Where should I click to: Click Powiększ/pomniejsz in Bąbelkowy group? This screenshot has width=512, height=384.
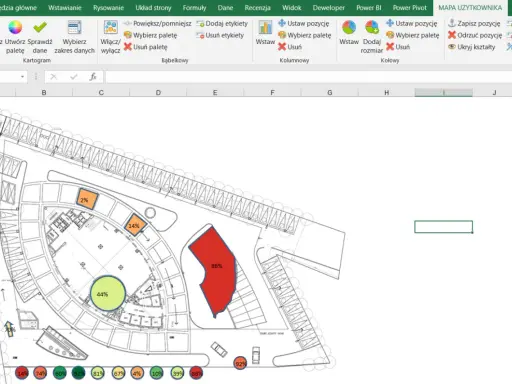click(157, 24)
